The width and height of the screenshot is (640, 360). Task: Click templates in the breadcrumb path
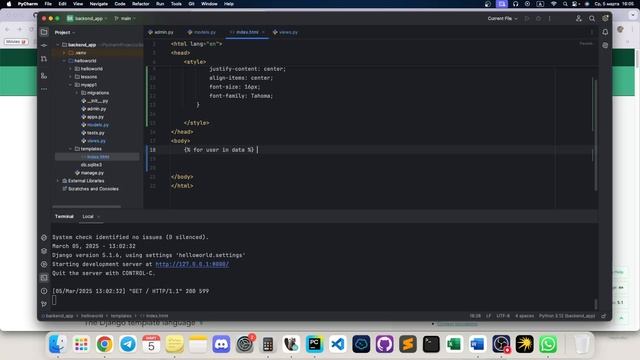[121, 316]
